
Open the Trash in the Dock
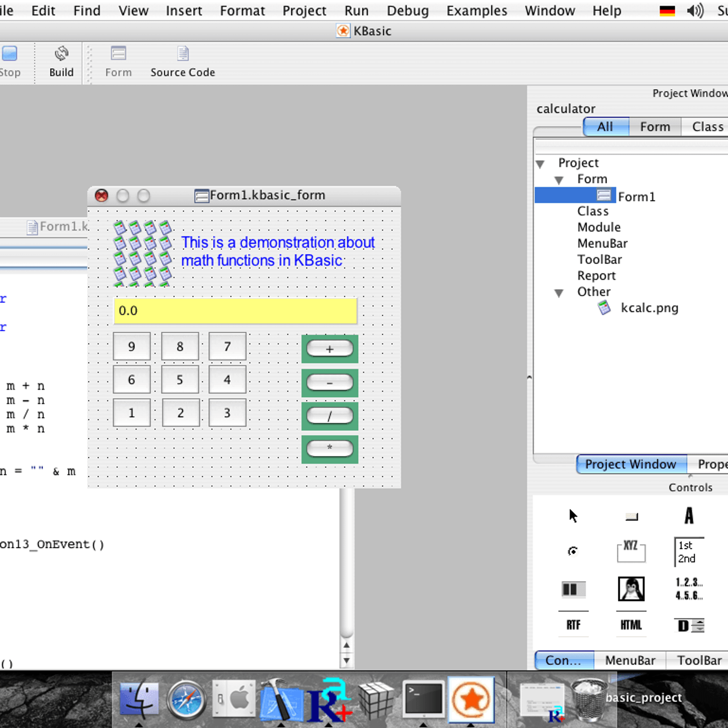pos(589,700)
